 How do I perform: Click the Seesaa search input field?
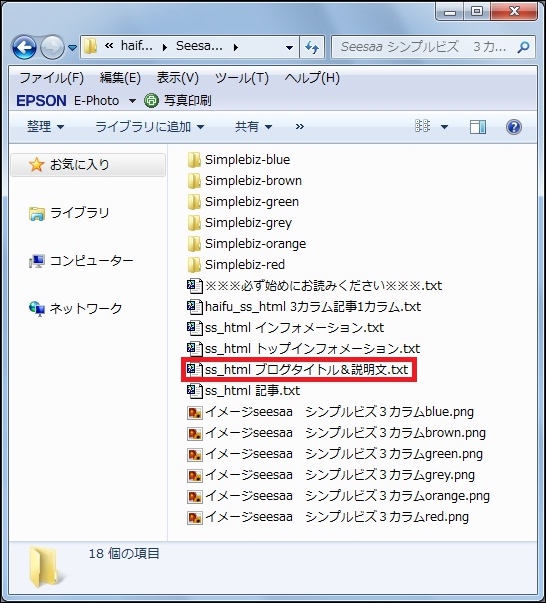click(x=423, y=47)
